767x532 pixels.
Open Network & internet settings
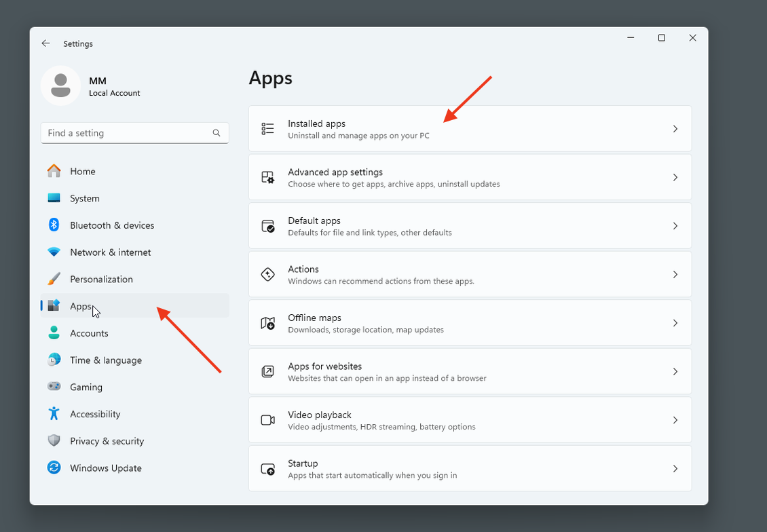tap(134, 252)
